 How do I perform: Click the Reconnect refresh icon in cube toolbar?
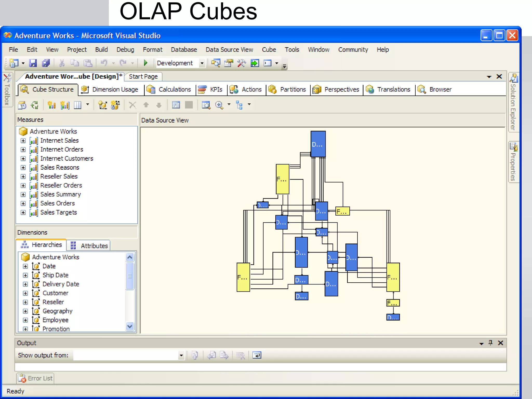(35, 105)
